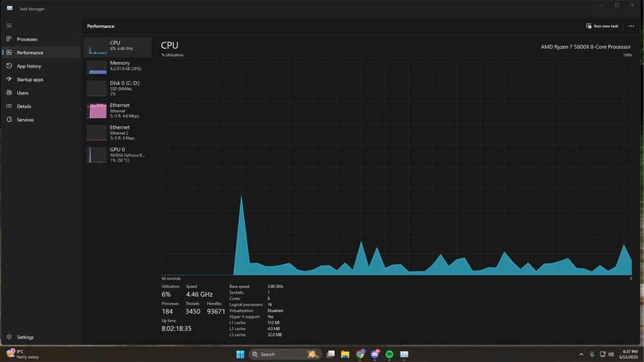The height and width of the screenshot is (362, 644).
Task: Open the weather widget Partly sunny
Action: [x=23, y=354]
